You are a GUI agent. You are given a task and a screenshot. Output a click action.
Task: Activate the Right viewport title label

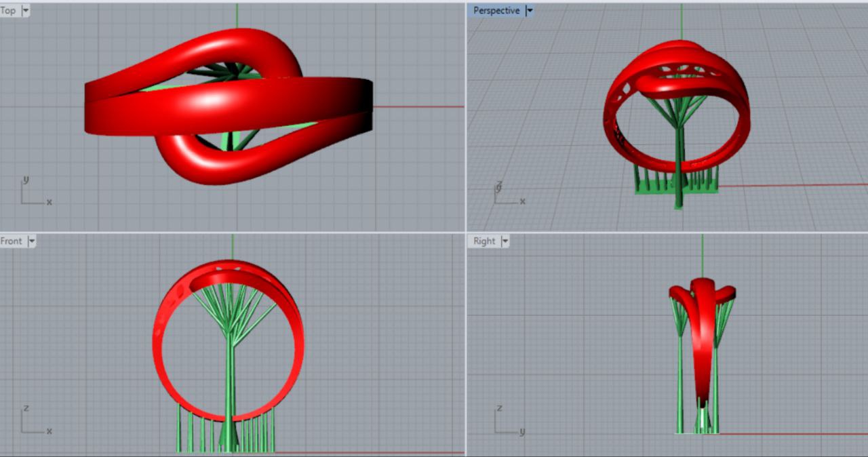(484, 241)
